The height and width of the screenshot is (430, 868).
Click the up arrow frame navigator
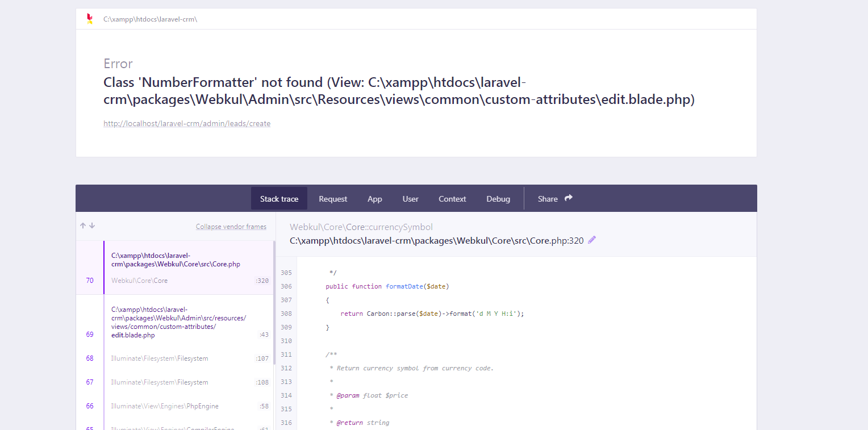pos(83,226)
